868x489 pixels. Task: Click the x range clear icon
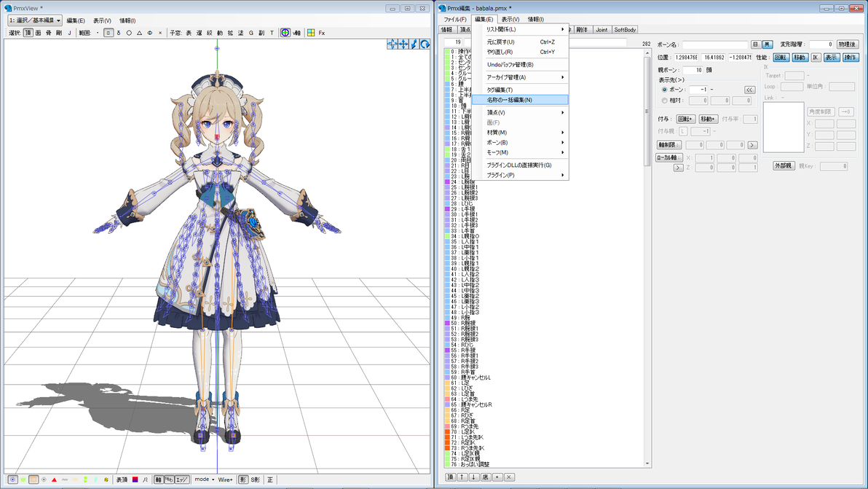click(160, 34)
